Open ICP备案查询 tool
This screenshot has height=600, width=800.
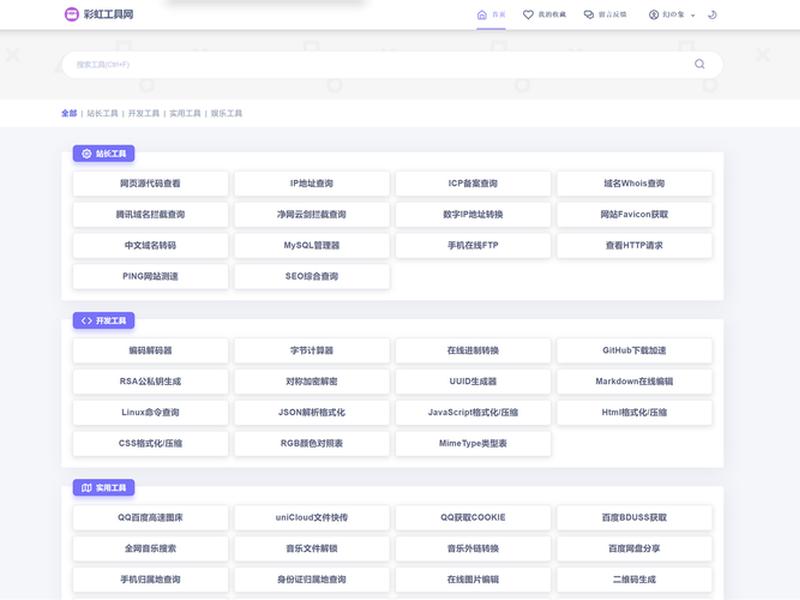click(x=473, y=184)
